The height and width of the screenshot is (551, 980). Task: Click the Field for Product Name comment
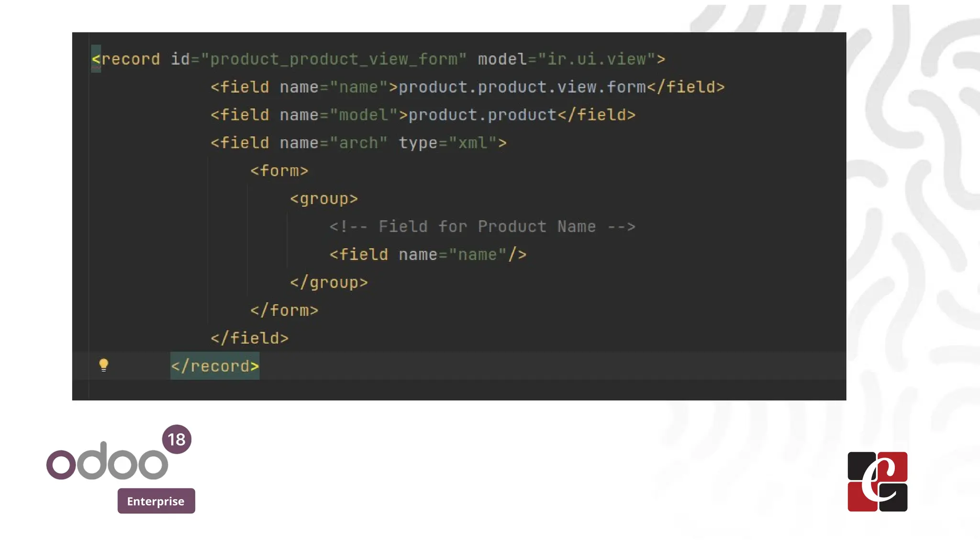coord(482,227)
